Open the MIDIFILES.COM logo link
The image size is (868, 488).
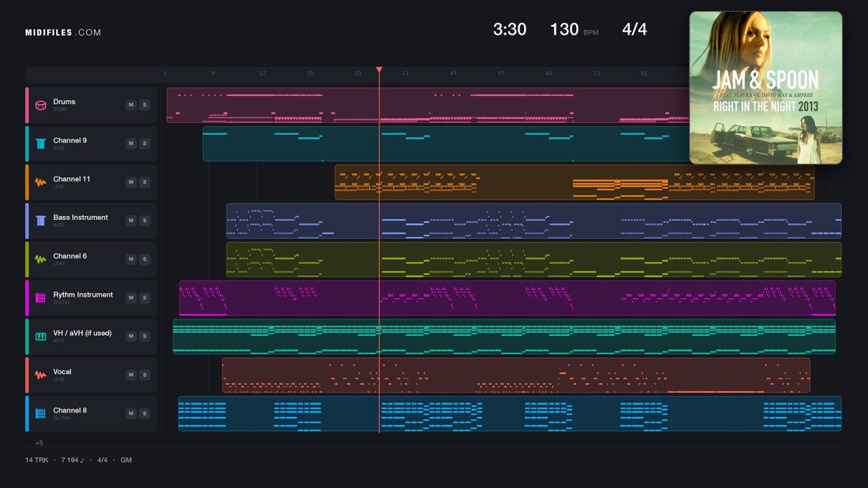[63, 32]
